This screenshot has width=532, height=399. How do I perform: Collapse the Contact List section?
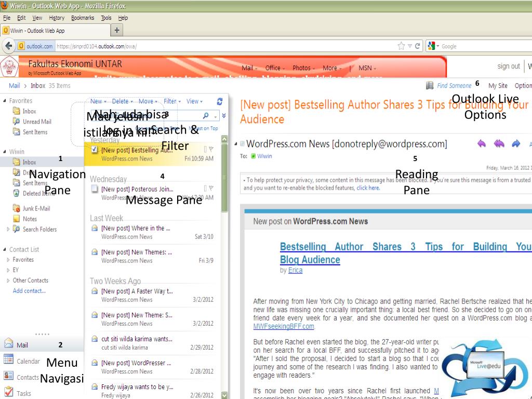click(4, 249)
